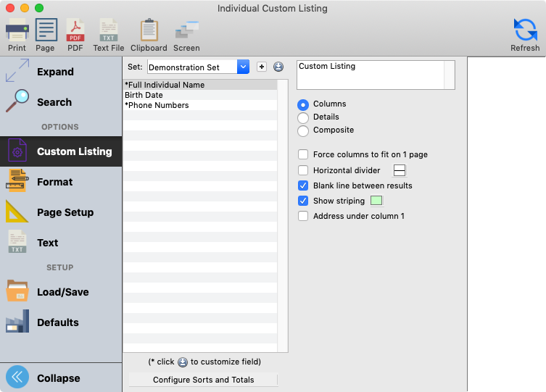Image resolution: width=546 pixels, height=392 pixels.
Task: Click the Print toolbar icon
Action: [x=17, y=34]
